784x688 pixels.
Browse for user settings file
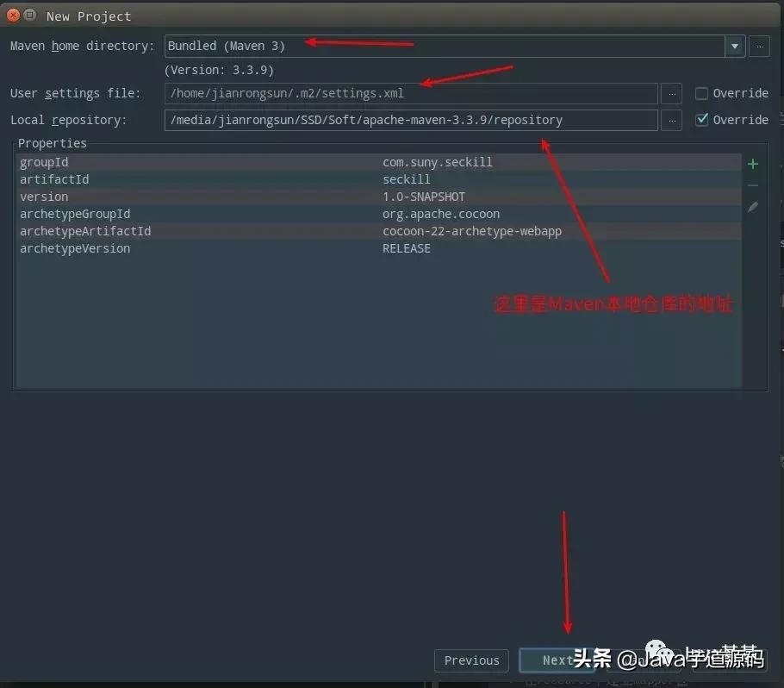[672, 93]
